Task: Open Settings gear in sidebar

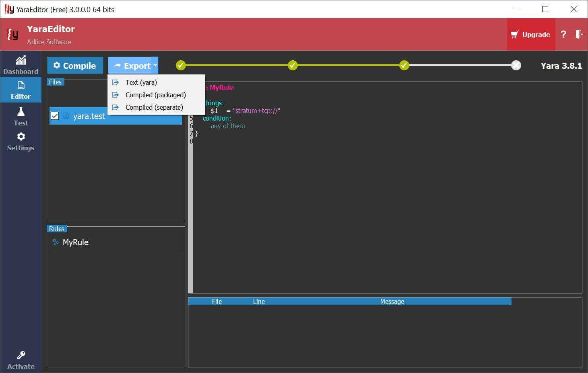Action: point(21,137)
